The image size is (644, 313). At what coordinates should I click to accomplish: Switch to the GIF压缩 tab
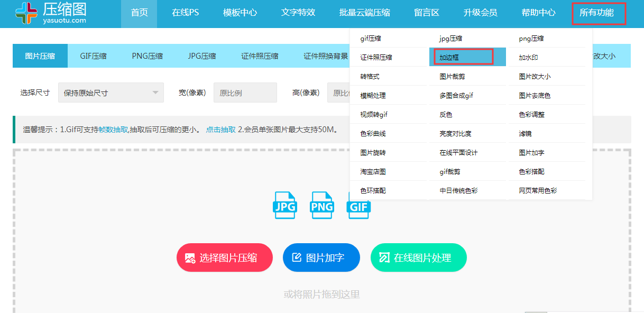pyautogui.click(x=94, y=56)
